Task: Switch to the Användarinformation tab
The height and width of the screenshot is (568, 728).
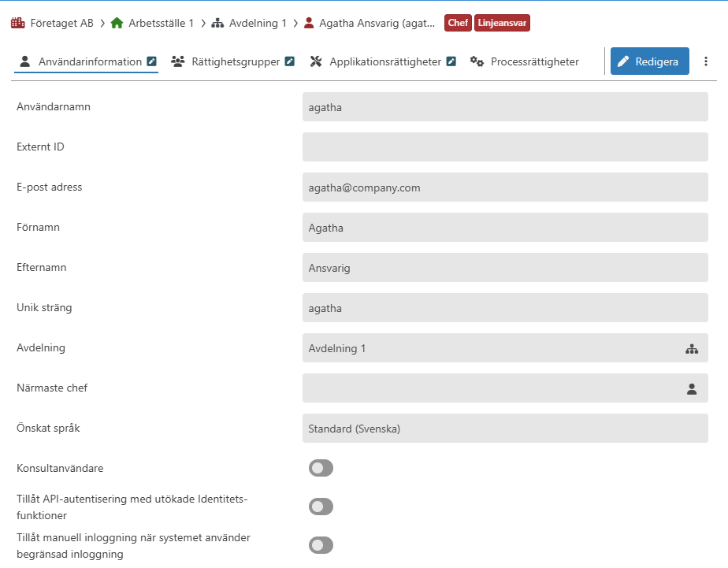Action: point(87,61)
